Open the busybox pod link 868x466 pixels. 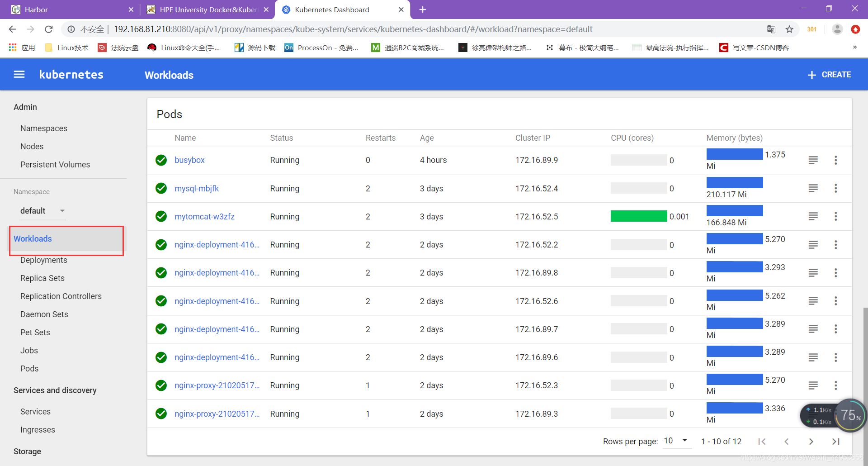click(x=189, y=160)
